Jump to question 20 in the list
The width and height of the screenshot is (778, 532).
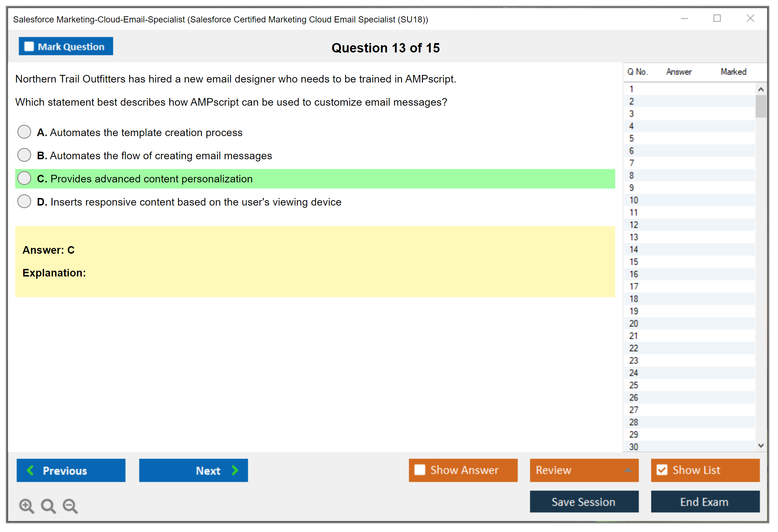click(634, 324)
